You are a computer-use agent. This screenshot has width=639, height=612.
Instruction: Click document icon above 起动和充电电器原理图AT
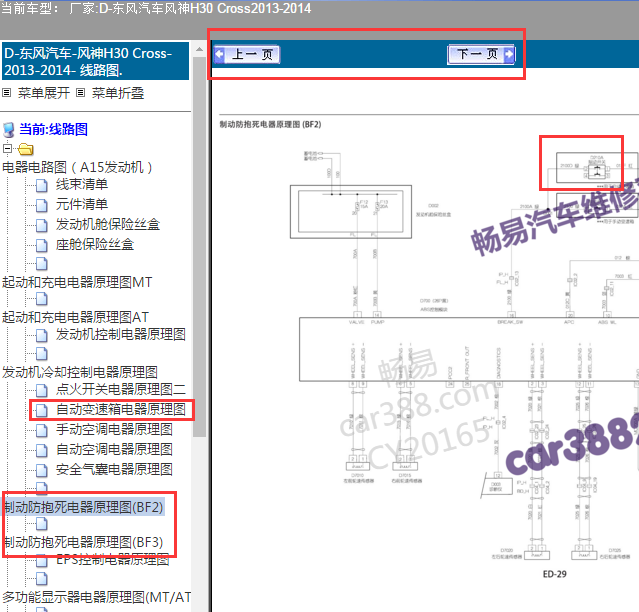click(42, 299)
